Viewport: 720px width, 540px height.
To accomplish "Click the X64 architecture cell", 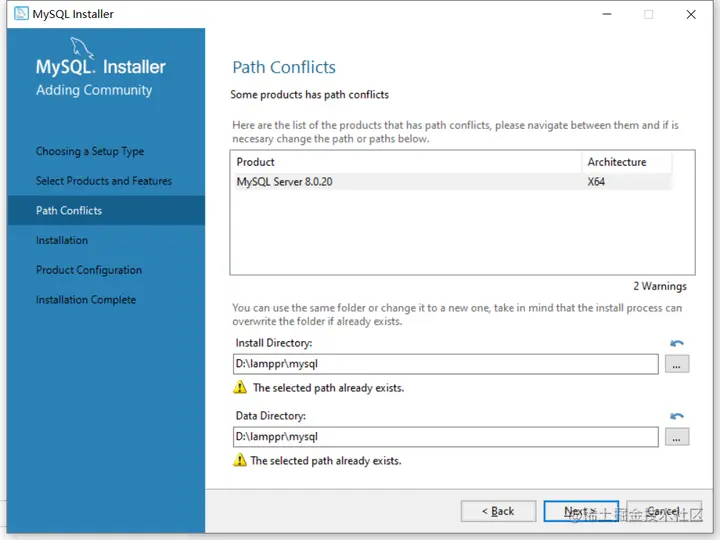I will tap(596, 182).
